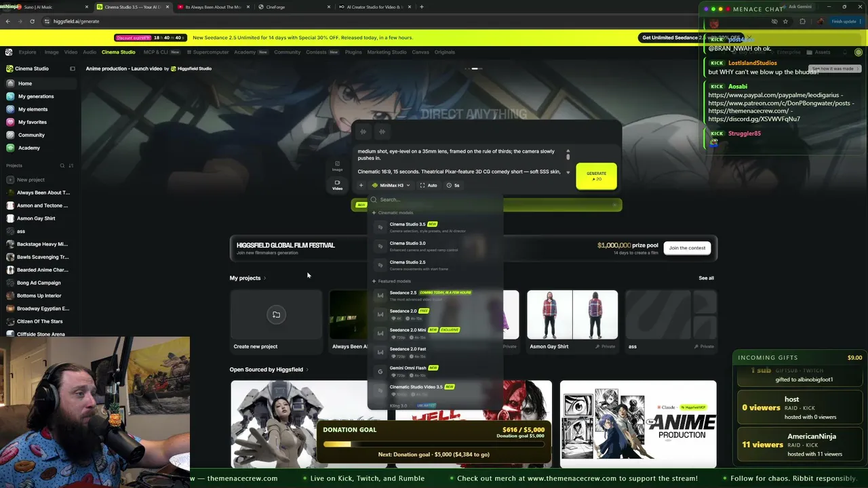Click Join the contest button
The width and height of the screenshot is (868, 488).
pyautogui.click(x=687, y=248)
